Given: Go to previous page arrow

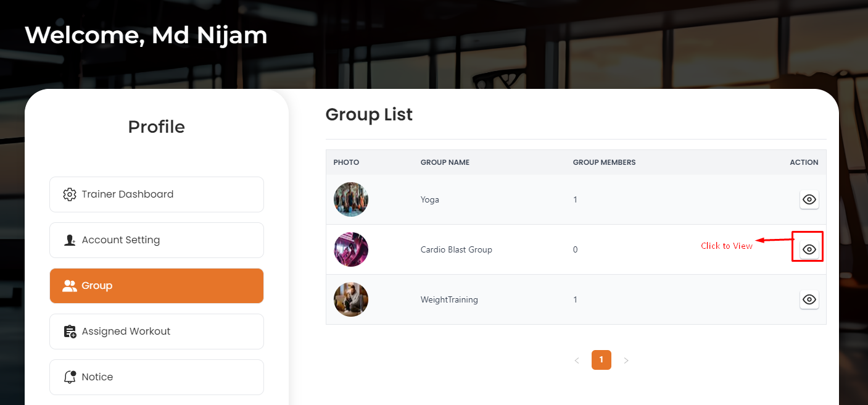Looking at the screenshot, I should 577,361.
